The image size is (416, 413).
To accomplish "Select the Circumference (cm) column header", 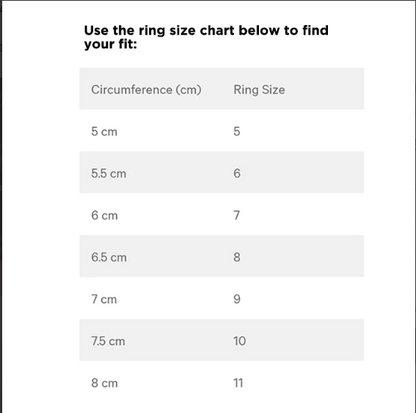I will (146, 90).
